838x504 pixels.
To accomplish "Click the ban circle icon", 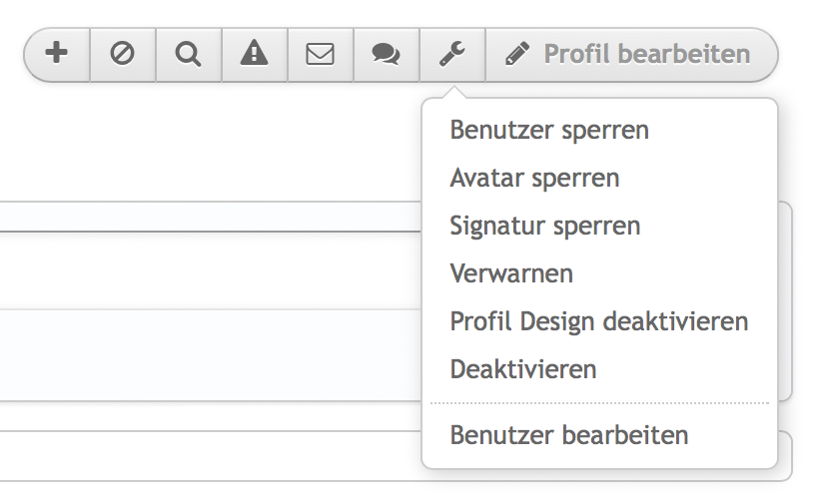I will (x=123, y=54).
